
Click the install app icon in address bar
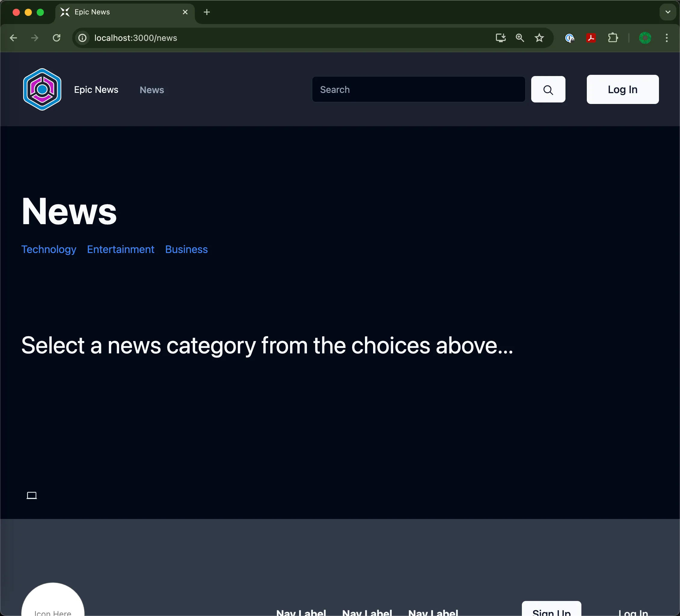[x=501, y=38]
